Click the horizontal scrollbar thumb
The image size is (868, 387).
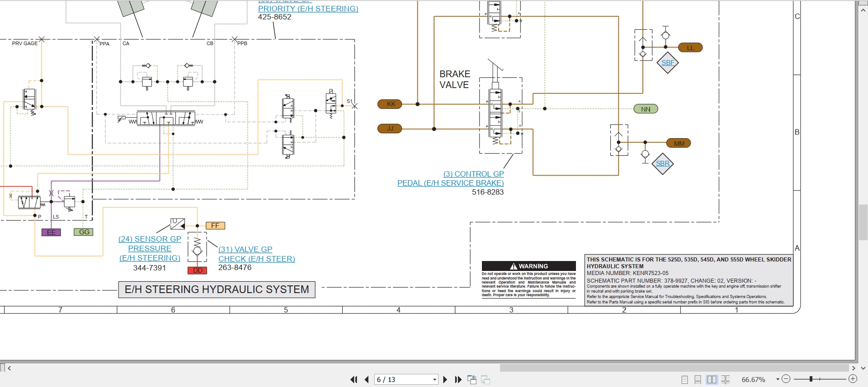pyautogui.click(x=675, y=368)
